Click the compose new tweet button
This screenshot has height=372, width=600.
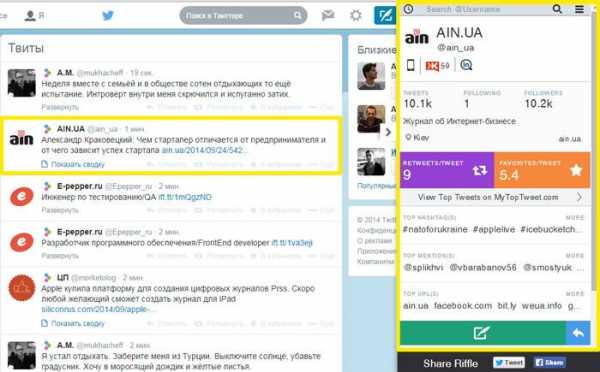click(x=385, y=16)
